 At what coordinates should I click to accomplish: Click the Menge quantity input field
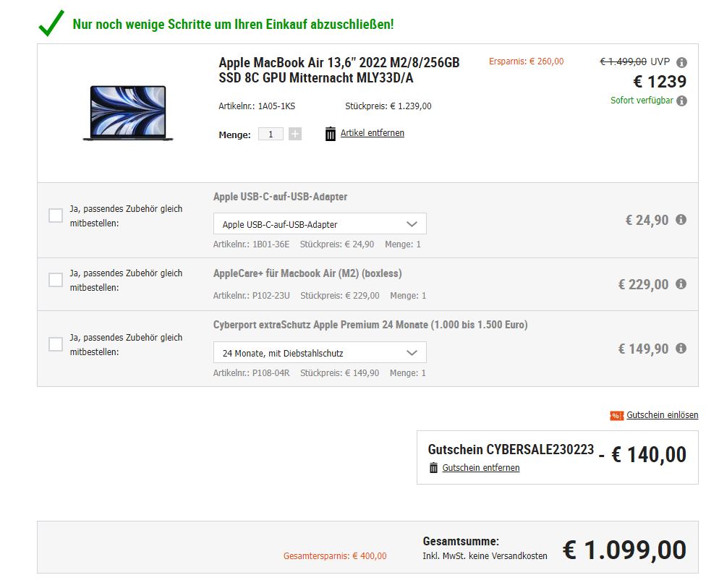click(x=271, y=134)
